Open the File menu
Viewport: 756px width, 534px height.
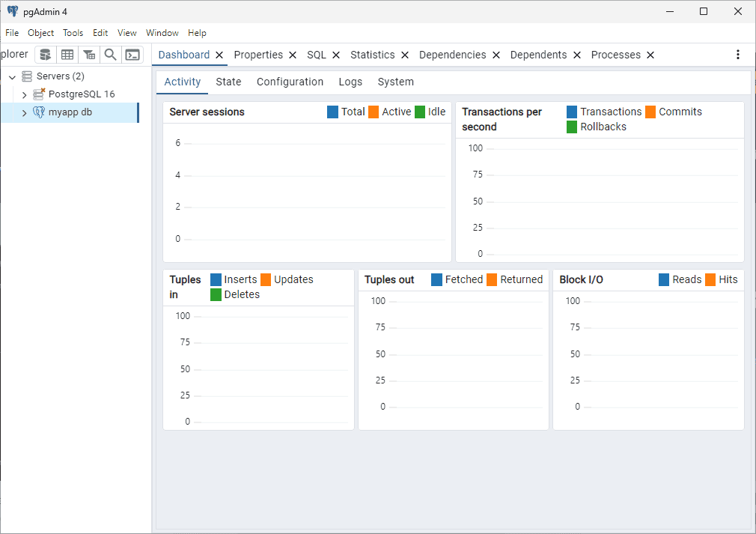12,33
